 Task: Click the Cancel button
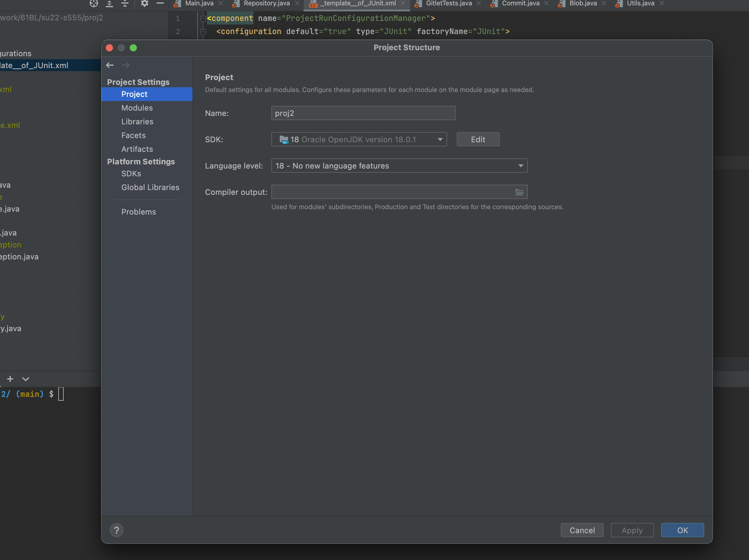[x=582, y=530]
